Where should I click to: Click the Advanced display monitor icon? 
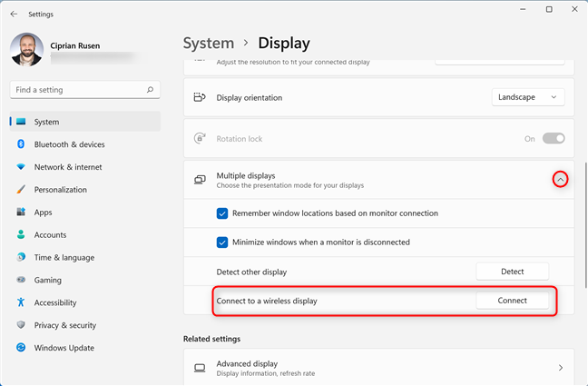tap(200, 368)
